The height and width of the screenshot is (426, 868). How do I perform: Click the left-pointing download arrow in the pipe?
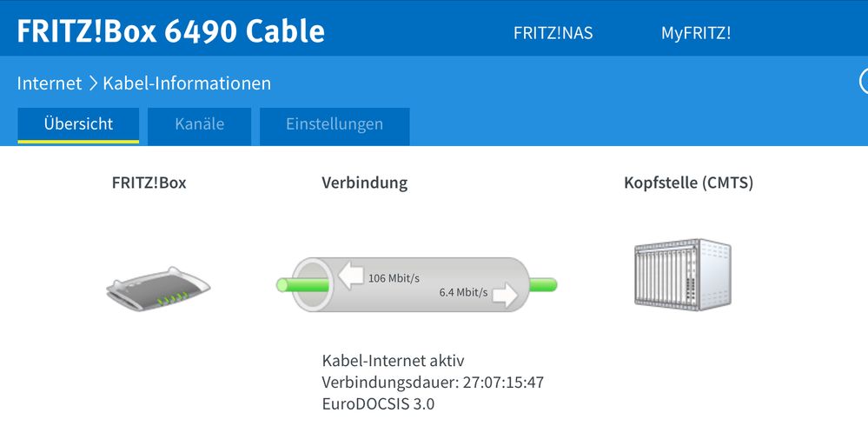351,277
